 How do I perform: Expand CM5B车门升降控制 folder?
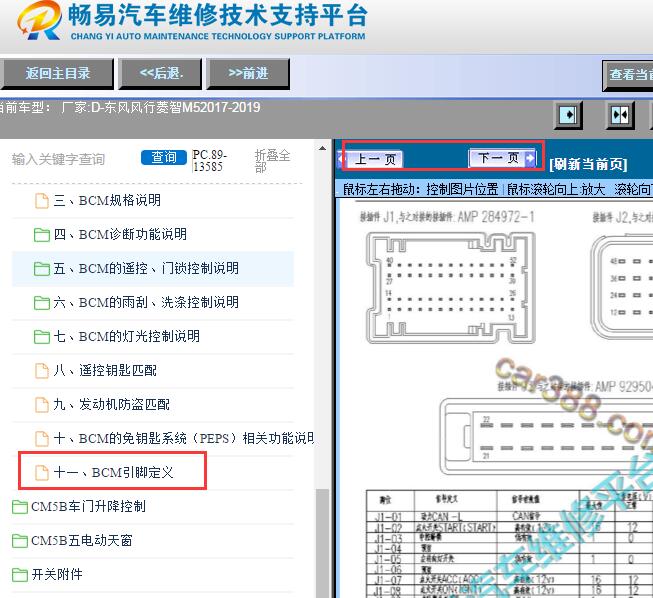pyautogui.click(x=88, y=507)
